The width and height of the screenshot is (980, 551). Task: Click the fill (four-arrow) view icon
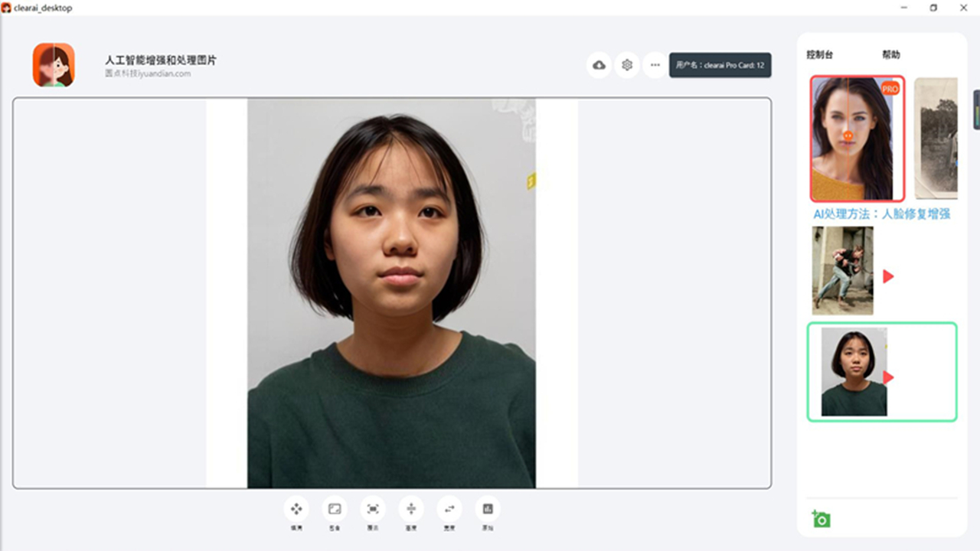[296, 509]
